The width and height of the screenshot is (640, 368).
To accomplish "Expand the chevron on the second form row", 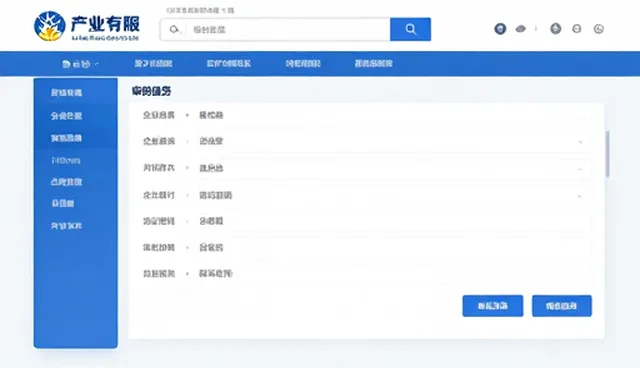I will (x=580, y=142).
